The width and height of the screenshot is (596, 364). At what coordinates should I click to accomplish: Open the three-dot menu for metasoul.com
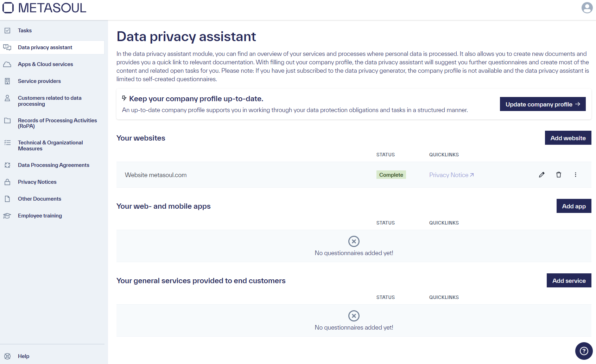(x=576, y=175)
